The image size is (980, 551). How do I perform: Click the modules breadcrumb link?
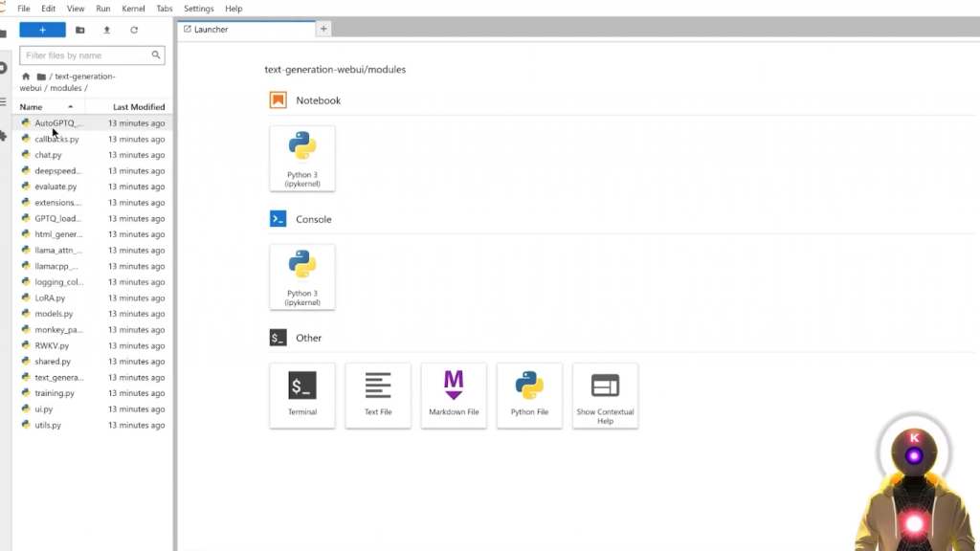tap(66, 88)
